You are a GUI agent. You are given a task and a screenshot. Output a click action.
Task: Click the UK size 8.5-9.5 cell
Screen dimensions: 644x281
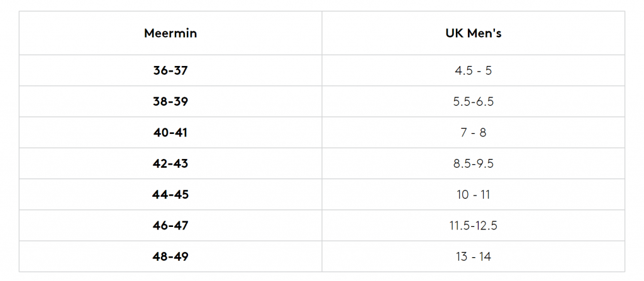tap(473, 163)
